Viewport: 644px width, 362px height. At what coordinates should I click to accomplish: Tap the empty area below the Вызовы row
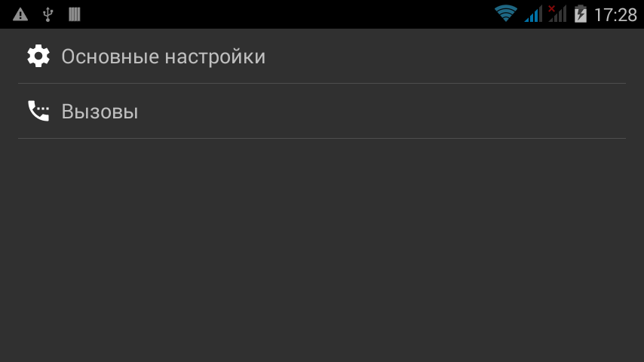click(322, 250)
